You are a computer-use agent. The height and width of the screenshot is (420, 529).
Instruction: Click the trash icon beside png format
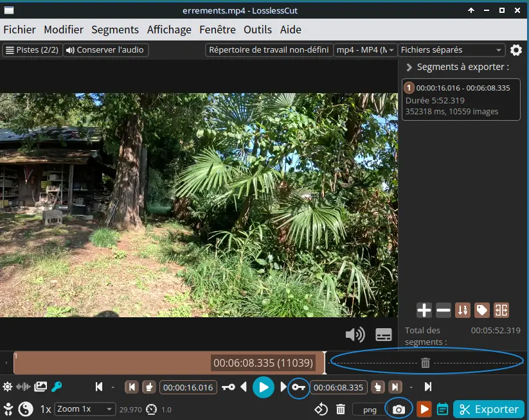point(341,409)
